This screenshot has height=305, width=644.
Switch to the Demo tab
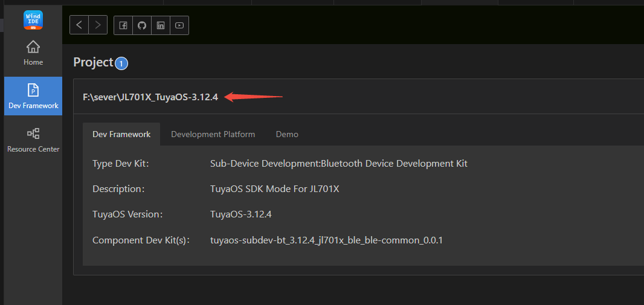(x=287, y=134)
